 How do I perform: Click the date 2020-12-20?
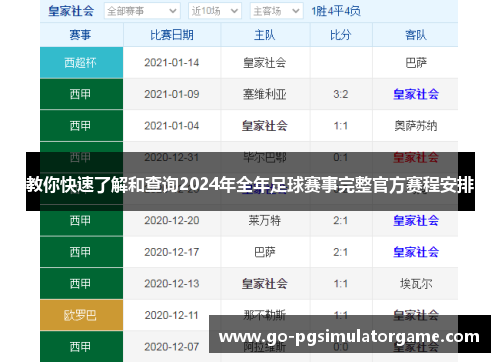point(172,221)
